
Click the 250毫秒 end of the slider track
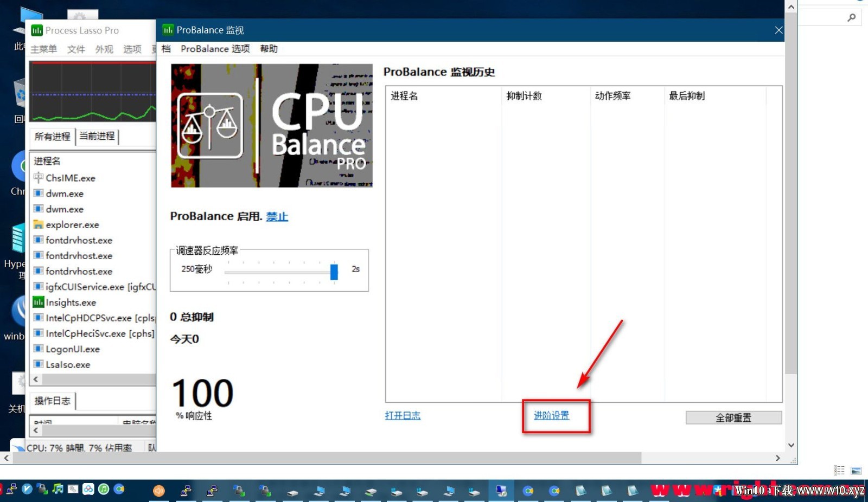(227, 272)
